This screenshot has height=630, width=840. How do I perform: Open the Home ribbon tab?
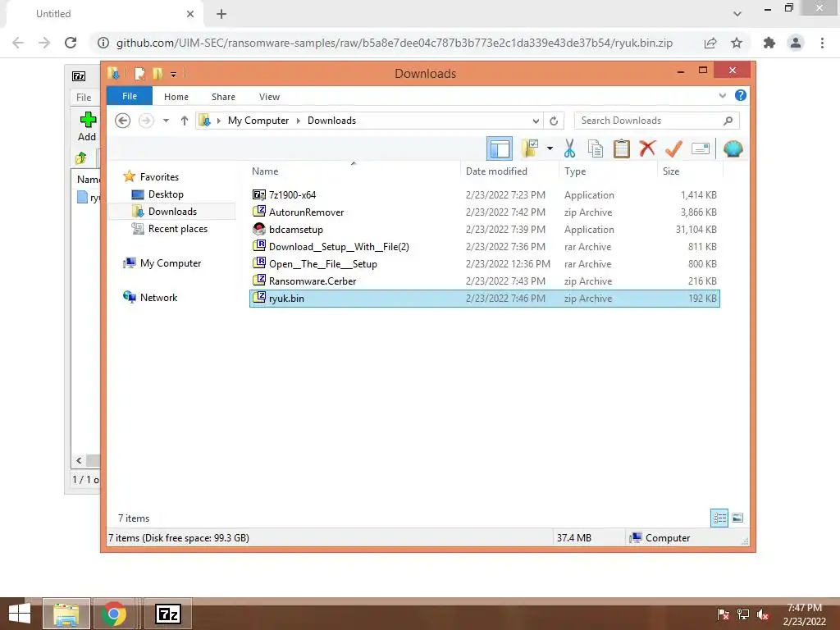coord(176,97)
